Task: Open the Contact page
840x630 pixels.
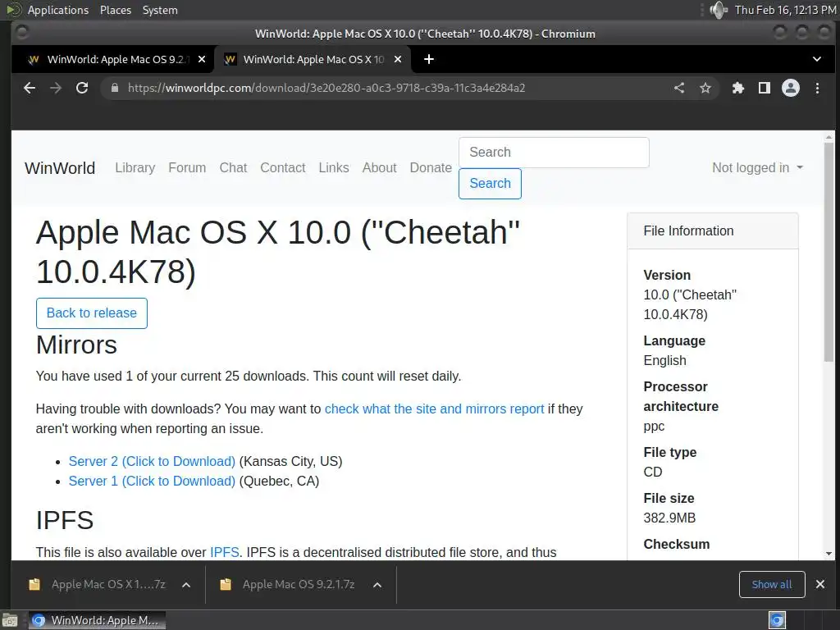Action: pos(283,167)
